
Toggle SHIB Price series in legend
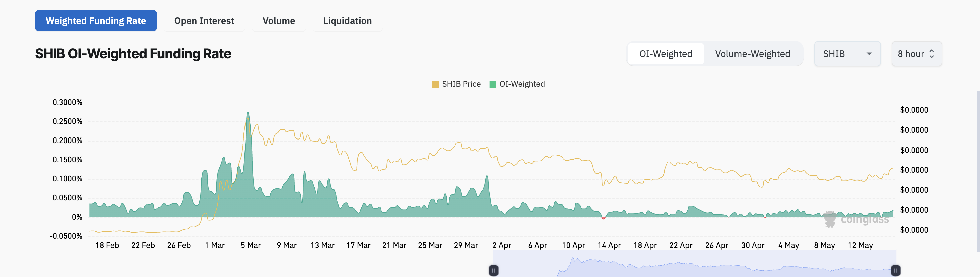(x=461, y=84)
